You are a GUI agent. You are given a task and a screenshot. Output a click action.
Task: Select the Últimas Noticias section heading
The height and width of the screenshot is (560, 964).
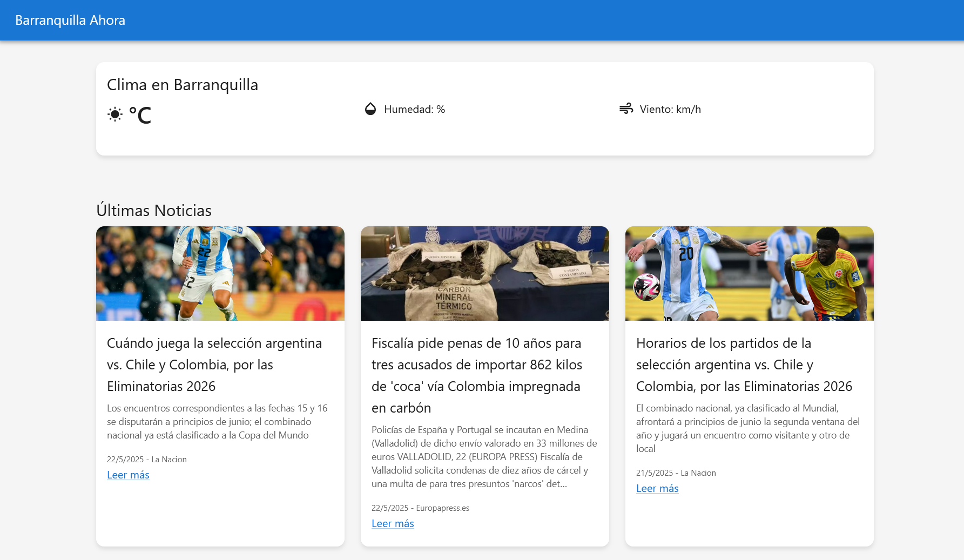click(x=154, y=211)
